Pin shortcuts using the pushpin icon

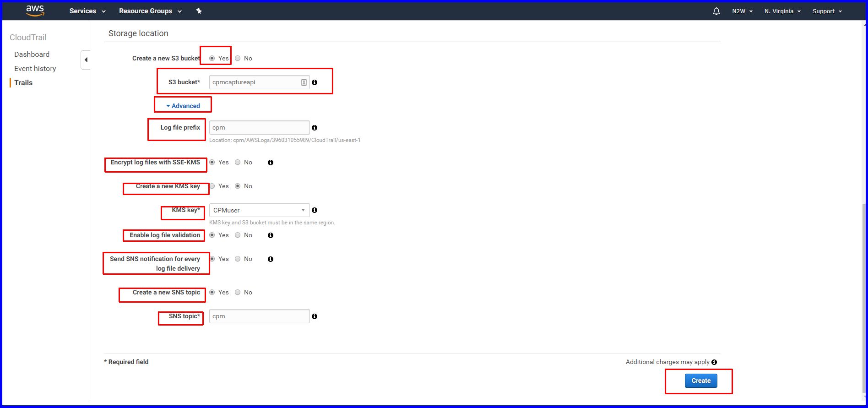(x=199, y=11)
